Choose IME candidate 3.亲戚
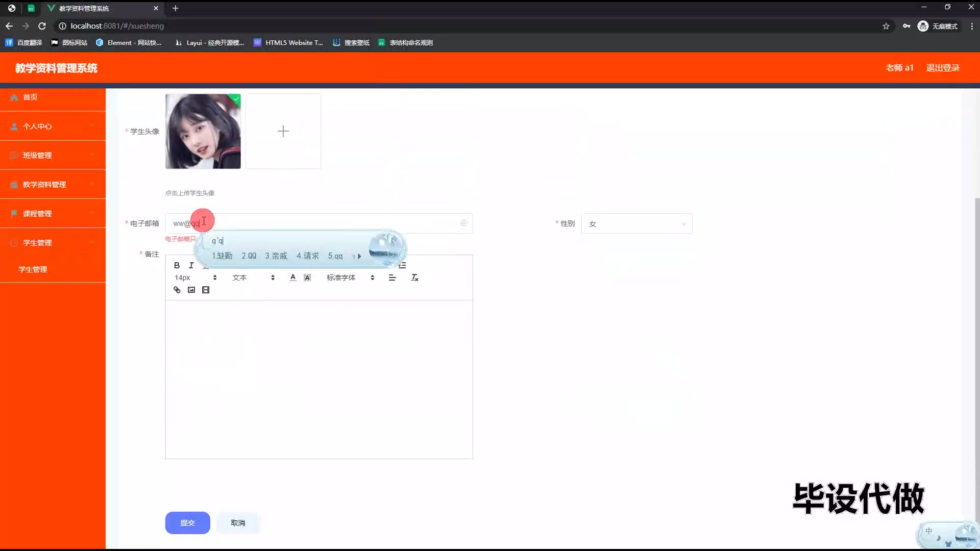 pos(276,256)
